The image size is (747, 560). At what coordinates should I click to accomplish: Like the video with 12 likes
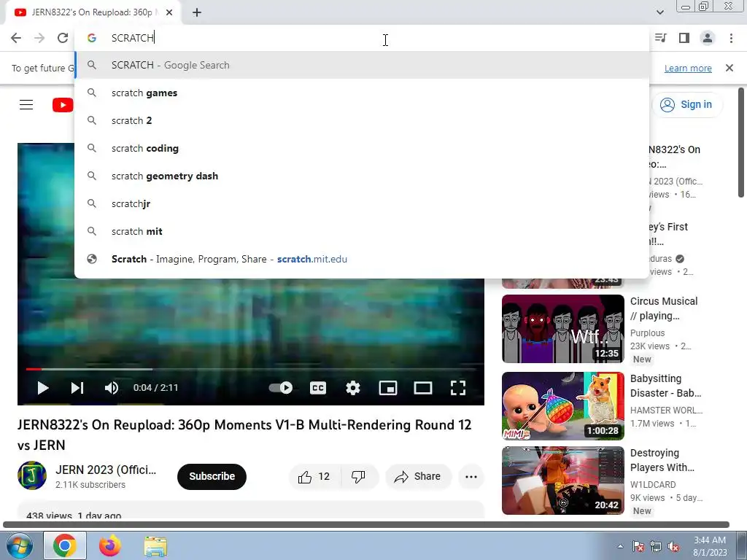314,477
